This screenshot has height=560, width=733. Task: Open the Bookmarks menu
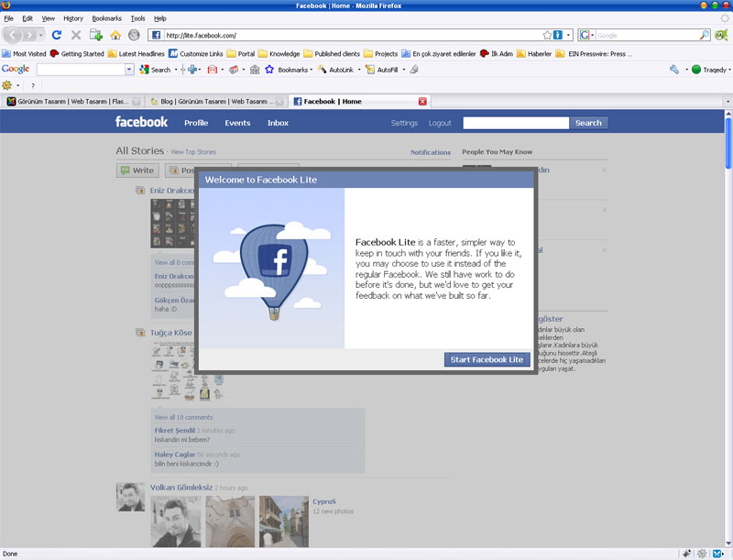[106, 18]
